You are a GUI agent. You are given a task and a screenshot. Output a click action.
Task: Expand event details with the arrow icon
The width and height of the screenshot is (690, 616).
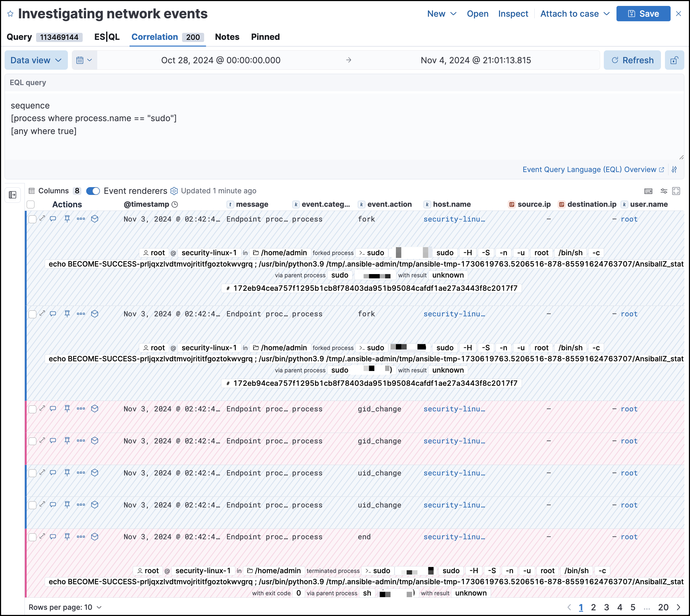(43, 219)
